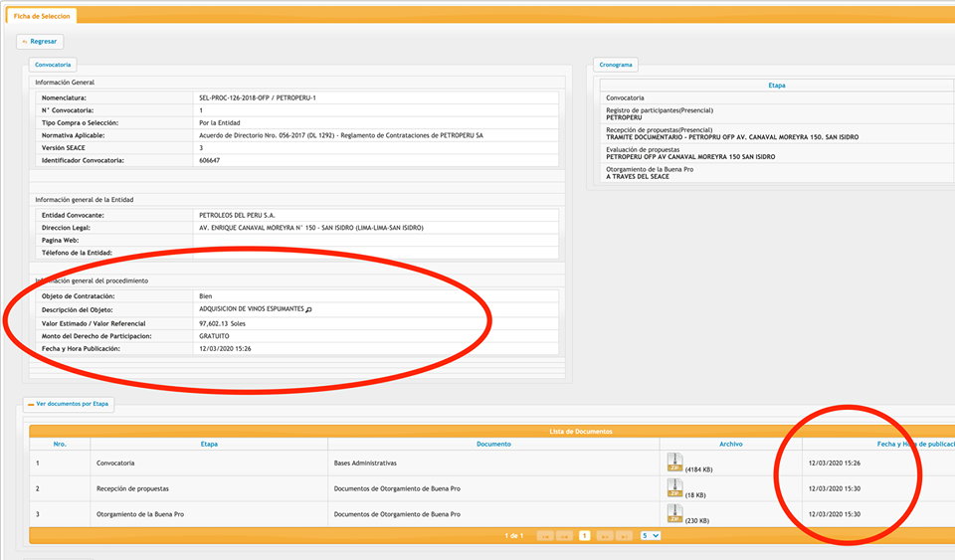Click the Lista de Documentos table title
This screenshot has width=955, height=560.
[x=580, y=431]
